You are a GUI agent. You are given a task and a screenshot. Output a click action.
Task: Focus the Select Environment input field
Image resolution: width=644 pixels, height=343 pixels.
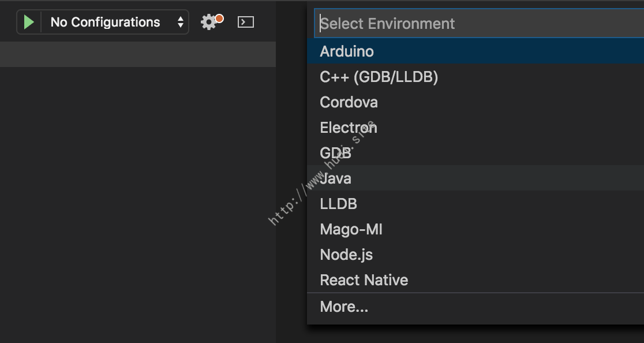click(x=479, y=24)
